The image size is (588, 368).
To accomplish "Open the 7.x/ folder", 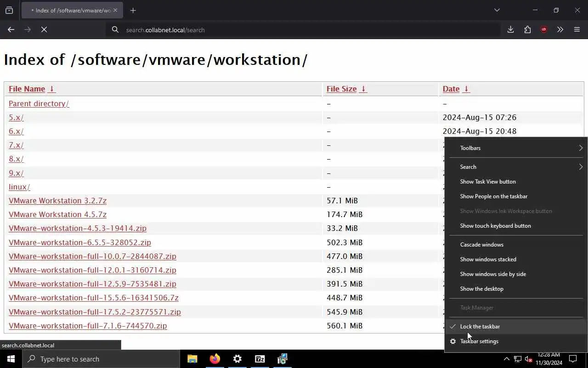I will 16,145.
